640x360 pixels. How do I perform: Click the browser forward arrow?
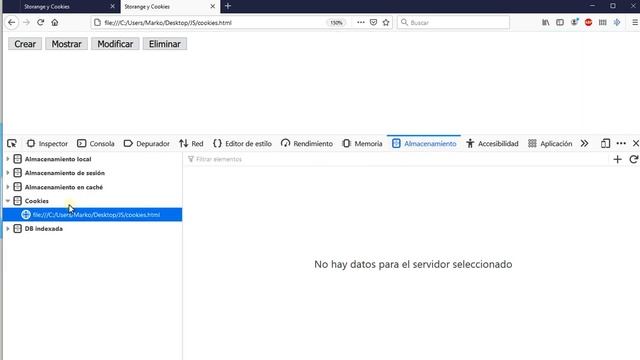pos(27,22)
